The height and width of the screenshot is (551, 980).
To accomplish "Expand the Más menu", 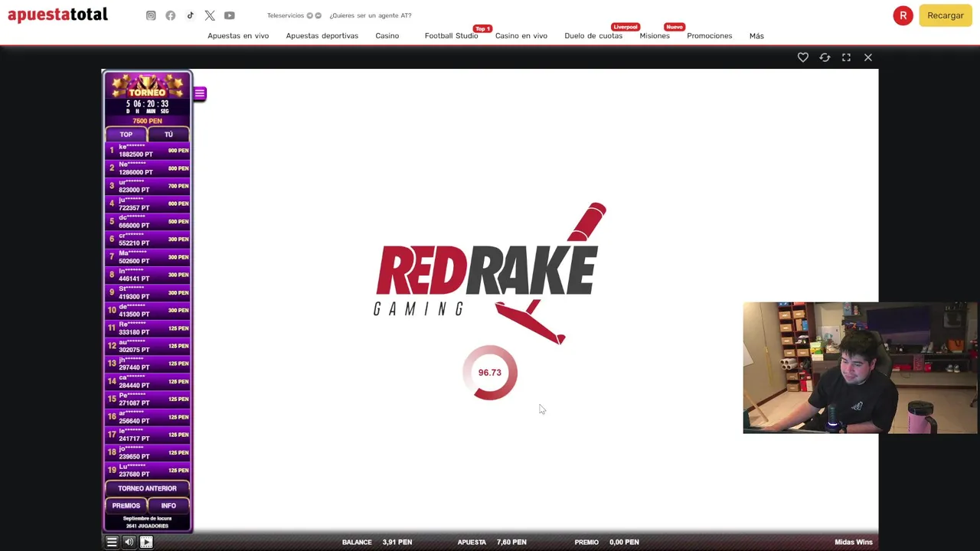I will pyautogui.click(x=756, y=36).
